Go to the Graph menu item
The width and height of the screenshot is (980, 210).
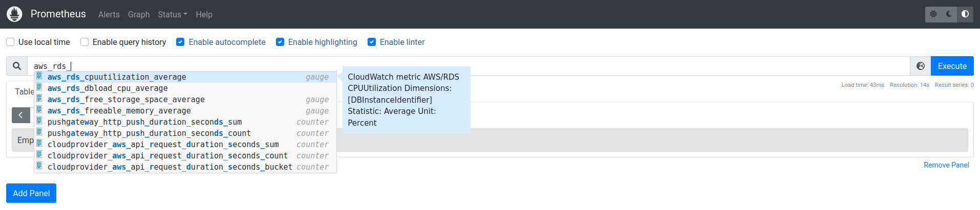tap(139, 14)
